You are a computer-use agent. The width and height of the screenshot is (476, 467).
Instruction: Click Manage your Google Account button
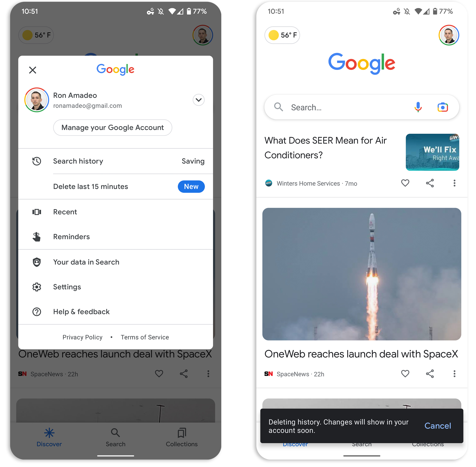pyautogui.click(x=112, y=127)
